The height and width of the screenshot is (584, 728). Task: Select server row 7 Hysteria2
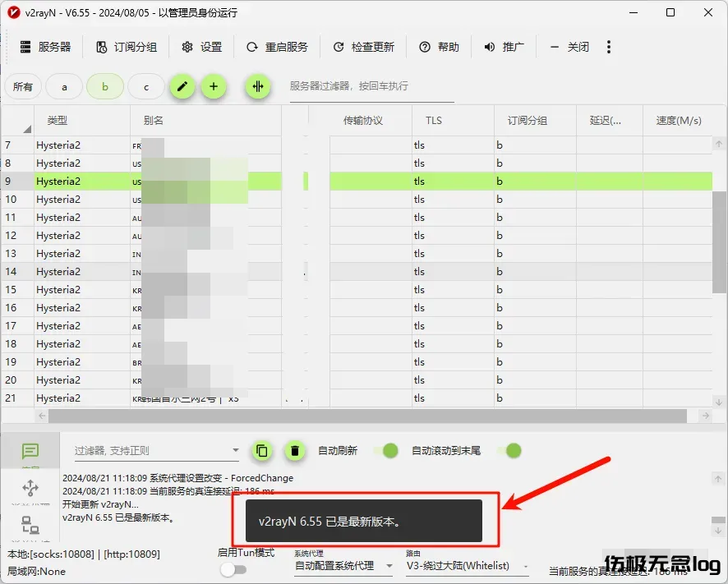(x=357, y=145)
